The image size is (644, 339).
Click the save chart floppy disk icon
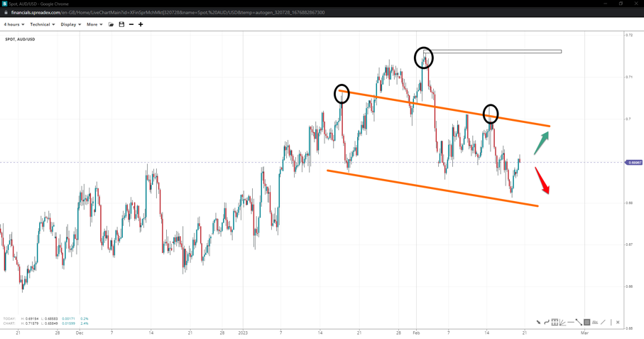tap(121, 25)
